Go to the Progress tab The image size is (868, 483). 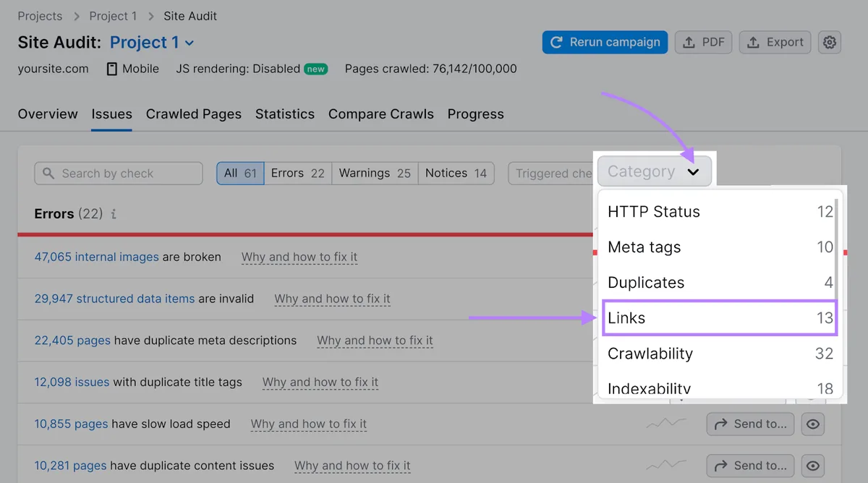pyautogui.click(x=475, y=114)
